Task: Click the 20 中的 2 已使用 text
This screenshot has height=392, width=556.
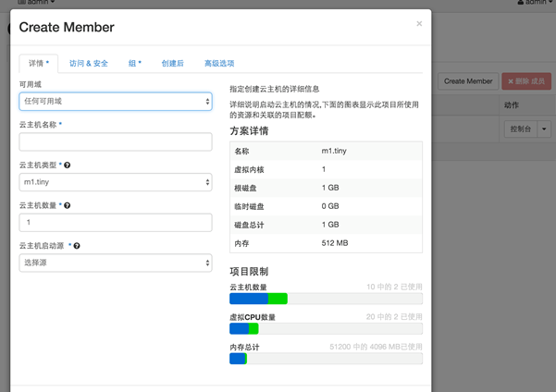Action: [394, 316]
